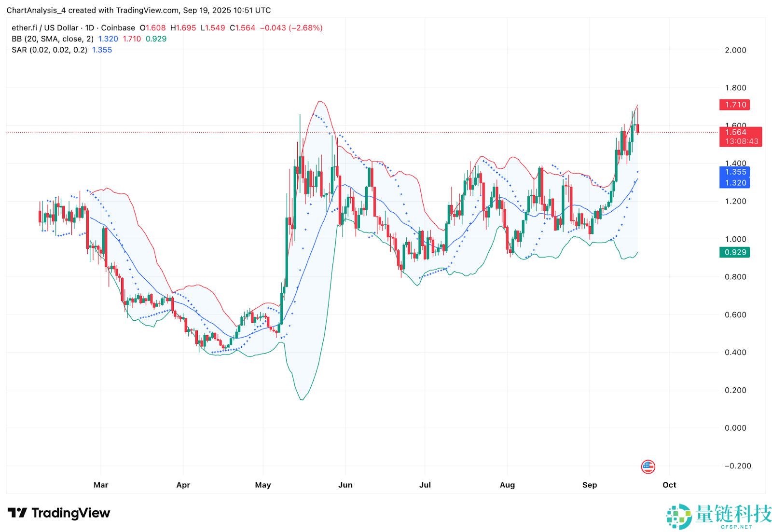Viewport: 772px width, 532px height.
Task: Click the Sep label on time axis
Action: (589, 485)
